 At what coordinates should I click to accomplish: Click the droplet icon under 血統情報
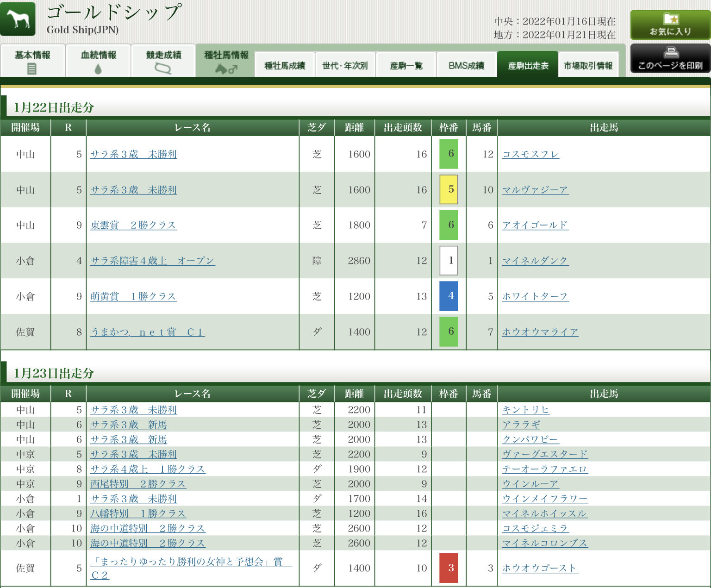[x=98, y=69]
